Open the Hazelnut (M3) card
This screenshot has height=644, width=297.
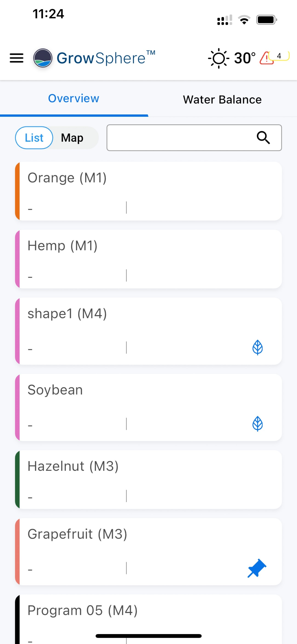pos(148,480)
